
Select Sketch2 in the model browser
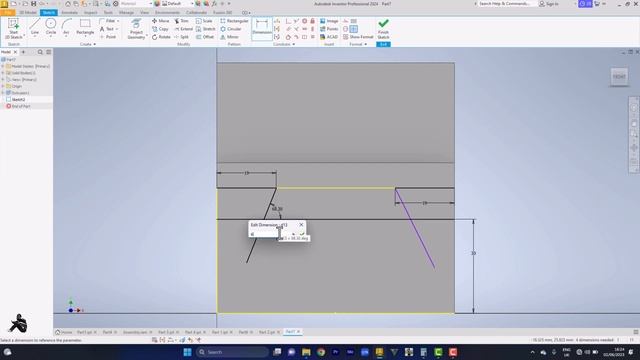[18, 100]
